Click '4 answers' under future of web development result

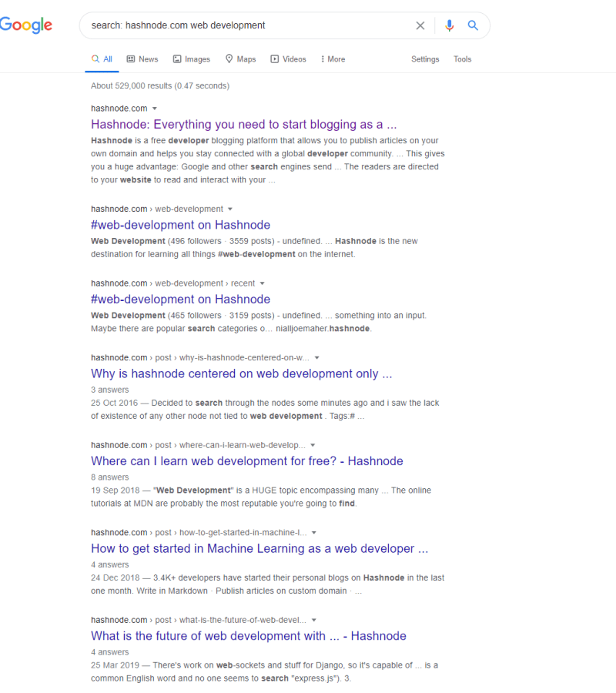(109, 652)
